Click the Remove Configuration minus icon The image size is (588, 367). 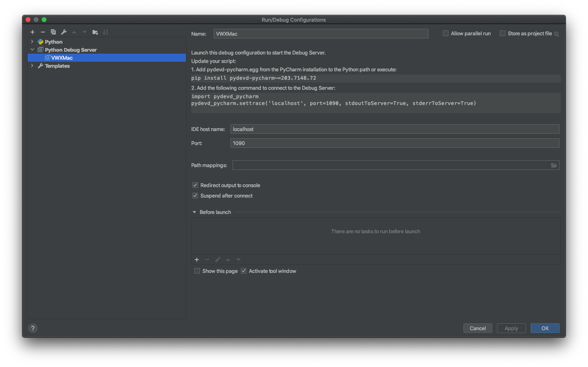43,32
